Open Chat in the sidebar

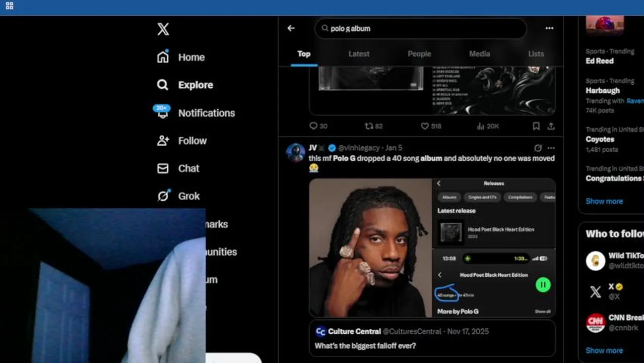coord(189,168)
